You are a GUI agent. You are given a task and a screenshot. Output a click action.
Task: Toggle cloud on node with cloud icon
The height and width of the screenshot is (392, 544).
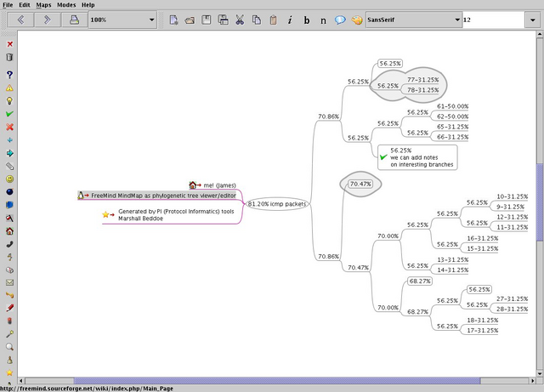(340, 20)
